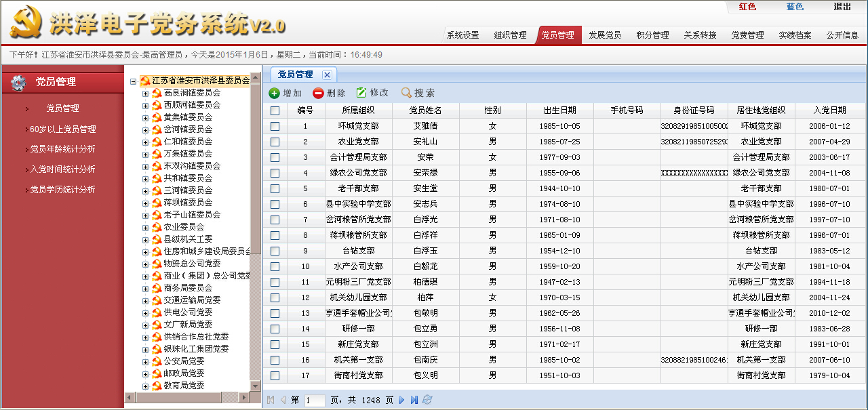Switch to the 党费管理 navigation tab

(x=747, y=35)
